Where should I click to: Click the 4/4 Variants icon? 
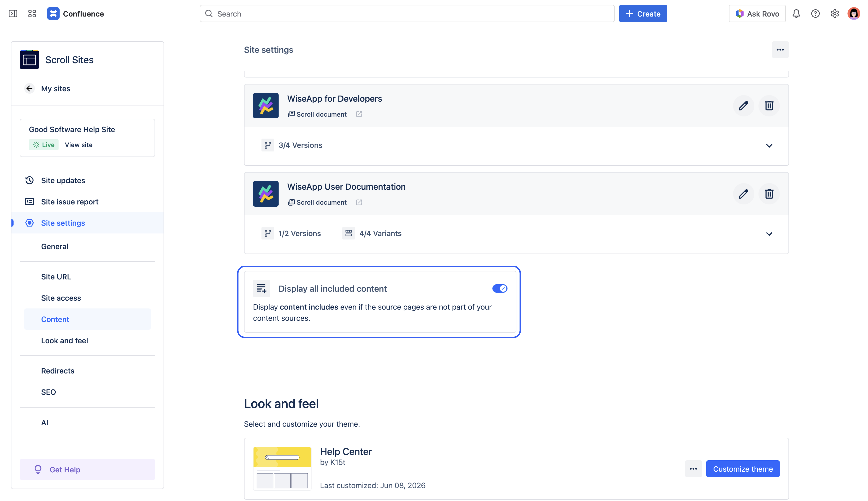point(348,233)
